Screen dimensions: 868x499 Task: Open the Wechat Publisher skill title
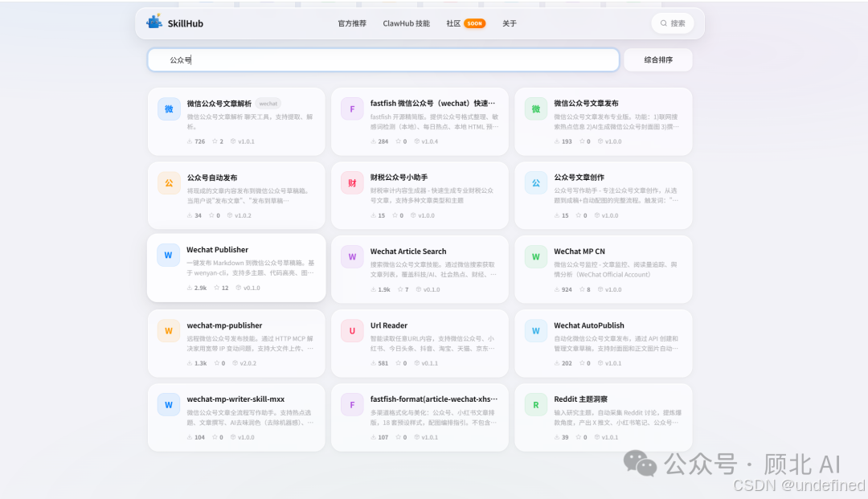coord(218,249)
